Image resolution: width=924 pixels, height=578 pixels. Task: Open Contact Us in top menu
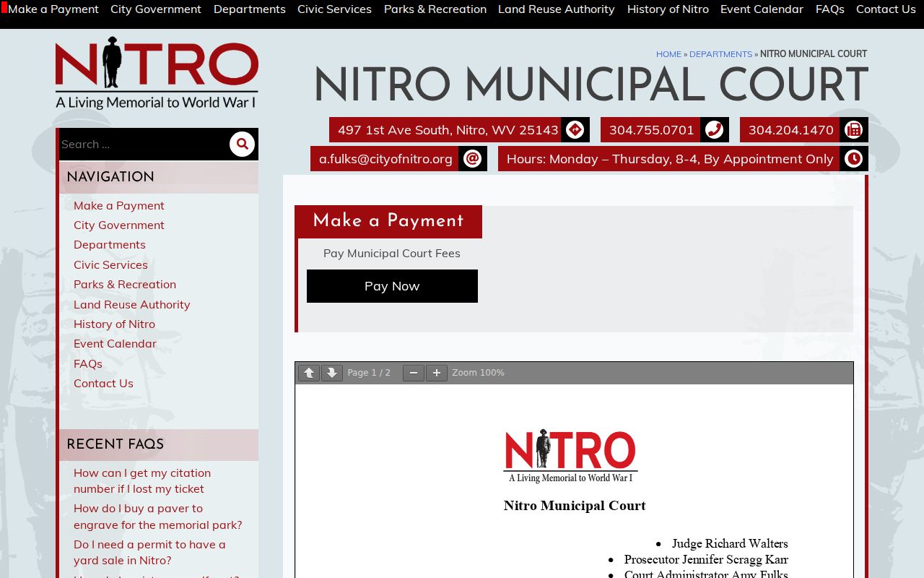(x=886, y=9)
